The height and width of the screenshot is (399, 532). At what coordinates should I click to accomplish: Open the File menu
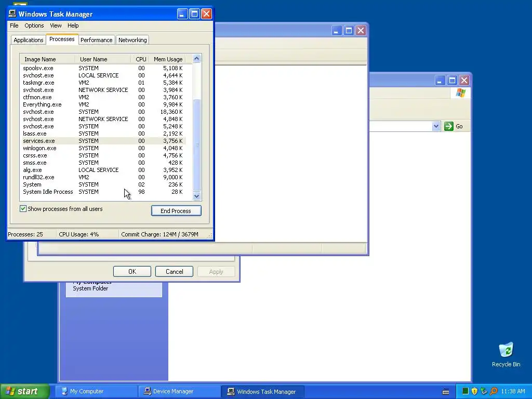pos(14,25)
